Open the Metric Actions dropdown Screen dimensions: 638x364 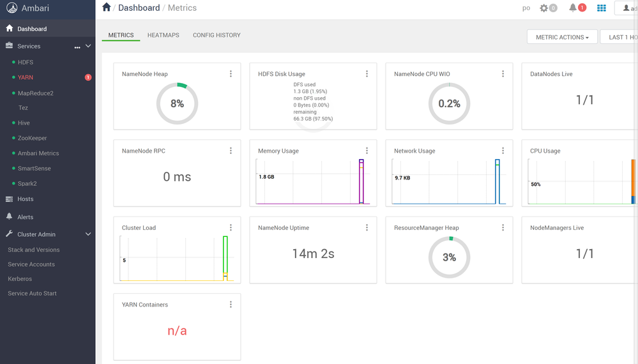(562, 37)
